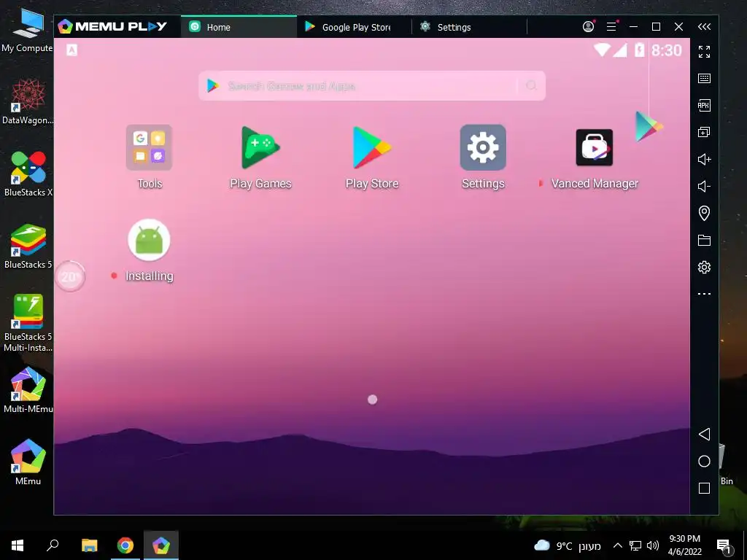
Task: Open the Windows Start menu
Action: (x=18, y=545)
